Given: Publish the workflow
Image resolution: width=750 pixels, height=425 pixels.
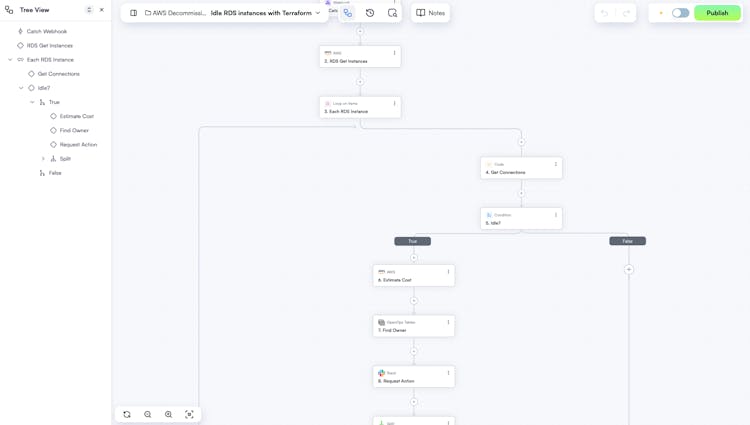Looking at the screenshot, I should pyautogui.click(x=717, y=13).
